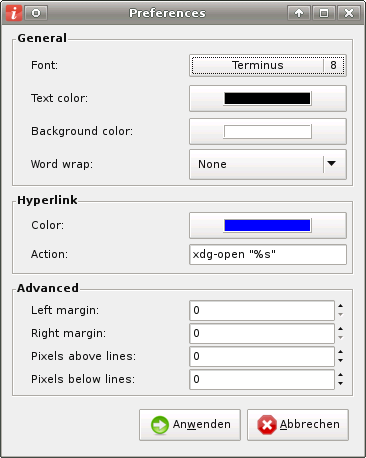Image resolution: width=366 pixels, height=458 pixels.
Task: Close the Preferences window
Action: tap(349, 13)
